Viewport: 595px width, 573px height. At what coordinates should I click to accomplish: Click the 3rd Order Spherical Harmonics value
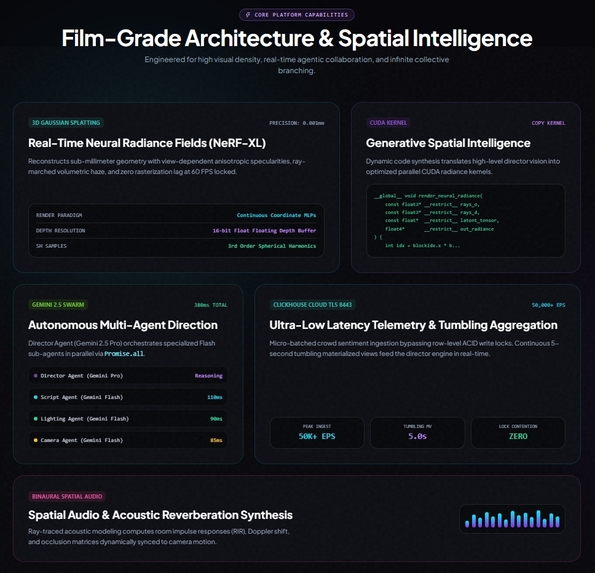coord(272,246)
